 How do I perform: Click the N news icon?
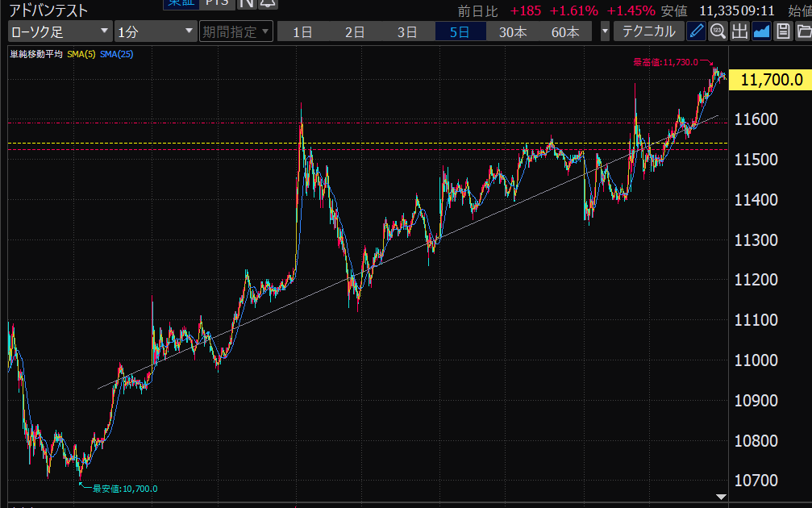pos(247,3)
